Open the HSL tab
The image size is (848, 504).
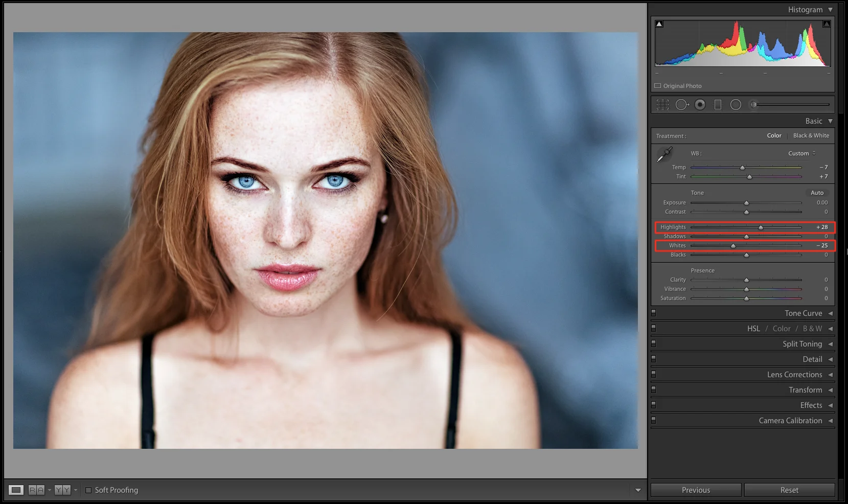coord(753,329)
